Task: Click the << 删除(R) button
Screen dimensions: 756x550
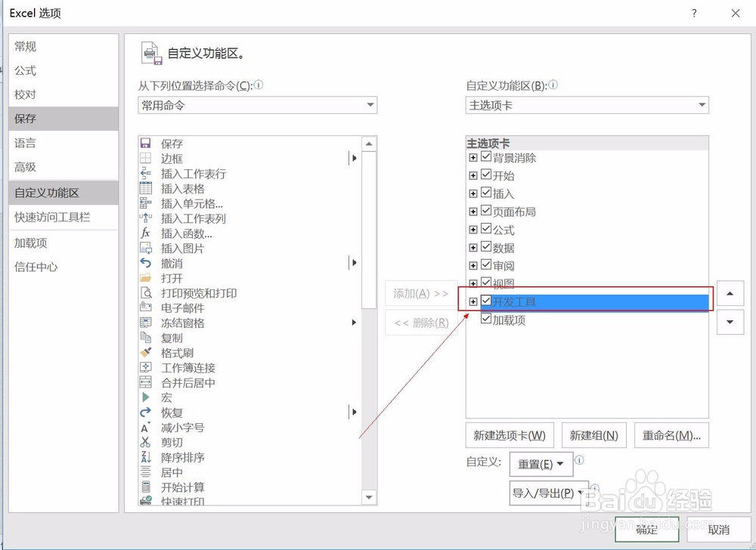Action: coord(421,323)
